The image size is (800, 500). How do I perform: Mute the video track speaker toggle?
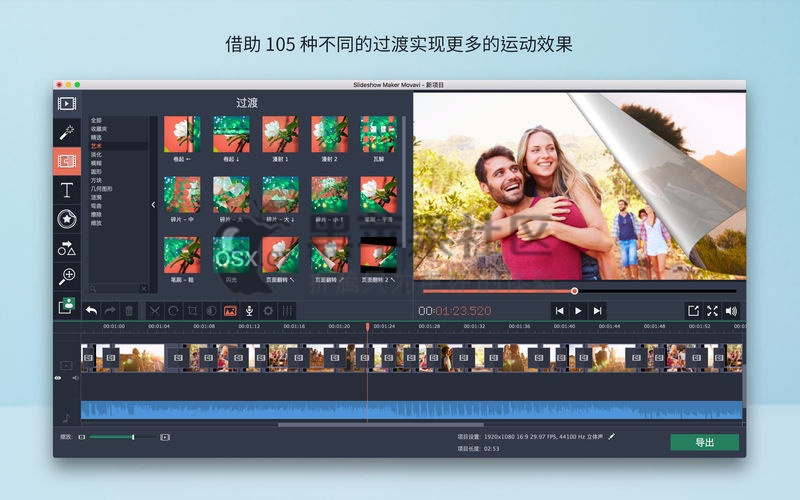point(76,378)
